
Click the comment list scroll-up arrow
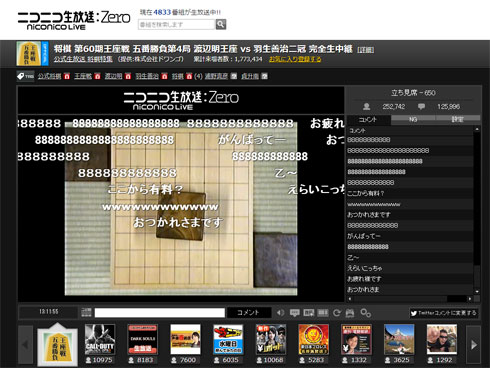[477, 129]
